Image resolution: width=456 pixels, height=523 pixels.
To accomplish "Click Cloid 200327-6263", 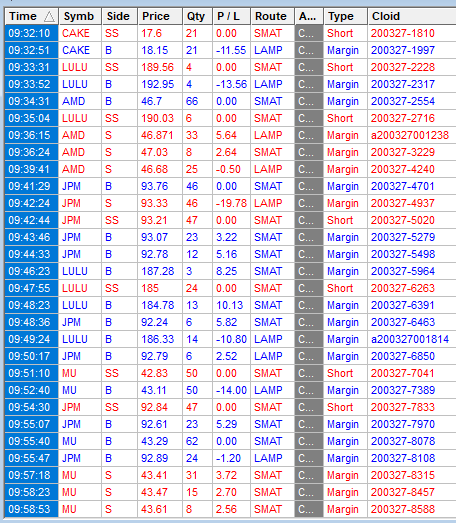I will point(403,289).
